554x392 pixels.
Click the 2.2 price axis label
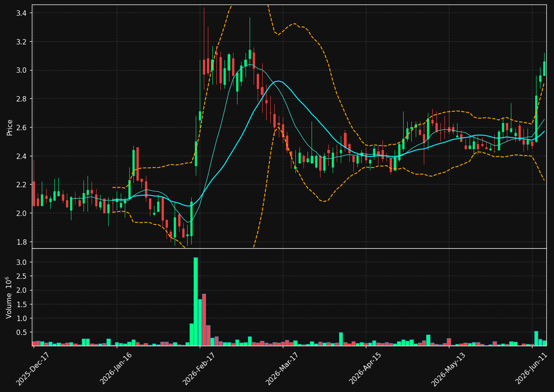(x=22, y=185)
